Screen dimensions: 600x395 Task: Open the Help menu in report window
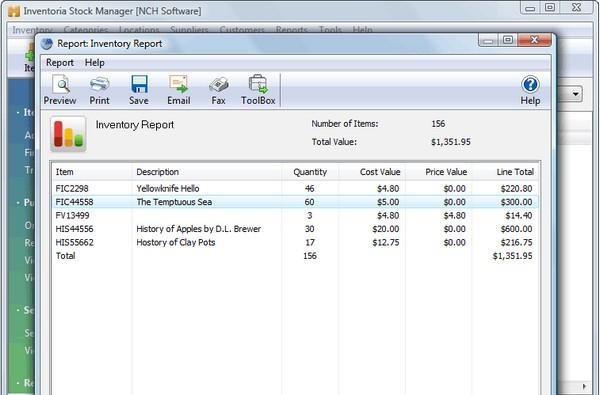coord(95,62)
